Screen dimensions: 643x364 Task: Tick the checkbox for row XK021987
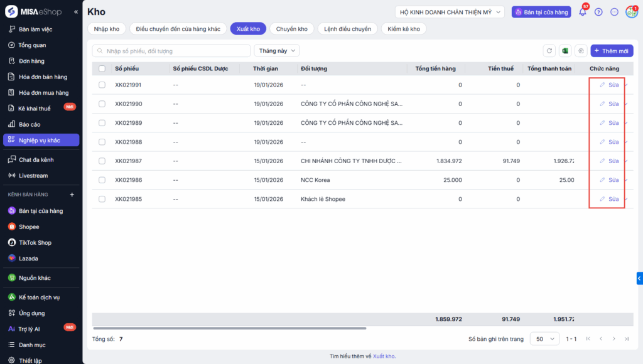click(x=102, y=161)
